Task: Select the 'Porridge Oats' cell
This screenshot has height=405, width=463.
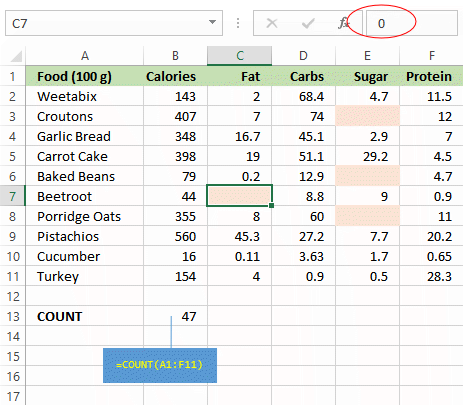Action: tap(85, 216)
